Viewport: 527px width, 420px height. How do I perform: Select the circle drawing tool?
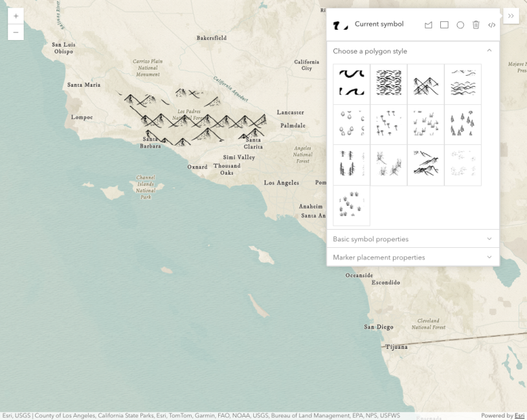click(x=460, y=25)
